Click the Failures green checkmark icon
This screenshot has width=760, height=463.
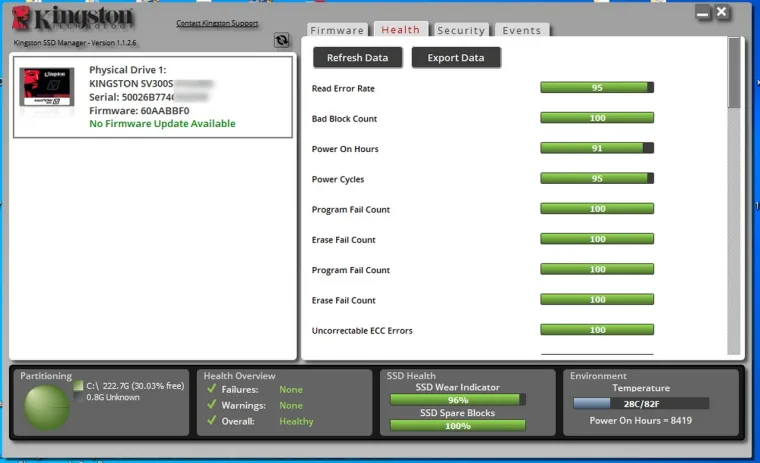coord(209,390)
